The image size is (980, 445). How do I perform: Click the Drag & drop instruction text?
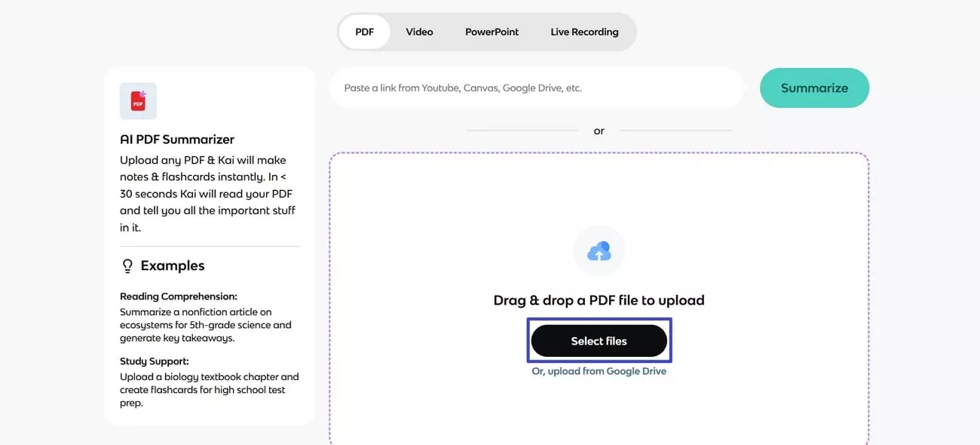[x=599, y=299]
